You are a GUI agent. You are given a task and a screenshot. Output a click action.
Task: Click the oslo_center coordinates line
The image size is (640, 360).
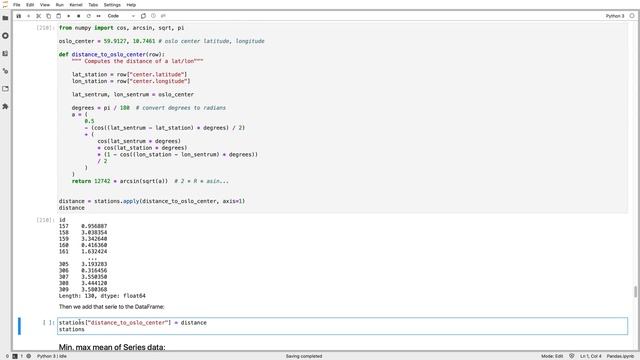[162, 41]
